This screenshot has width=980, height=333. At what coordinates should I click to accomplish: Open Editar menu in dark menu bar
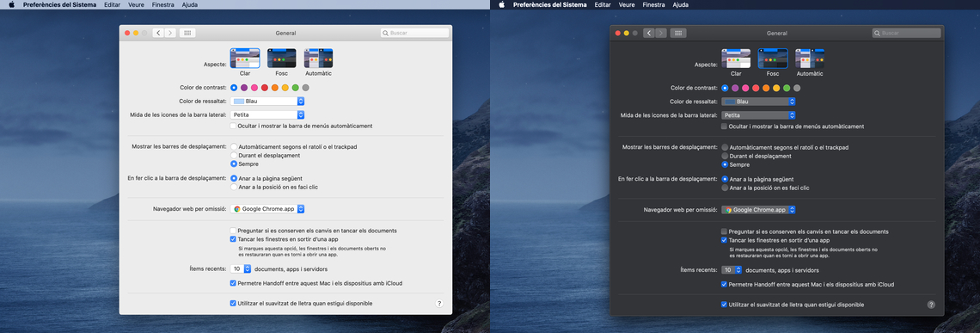603,4
